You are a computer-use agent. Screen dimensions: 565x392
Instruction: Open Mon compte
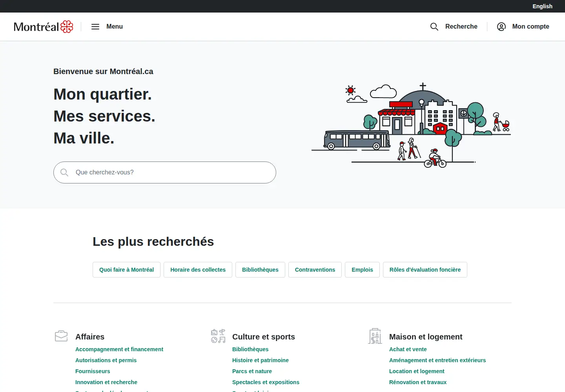tap(530, 27)
